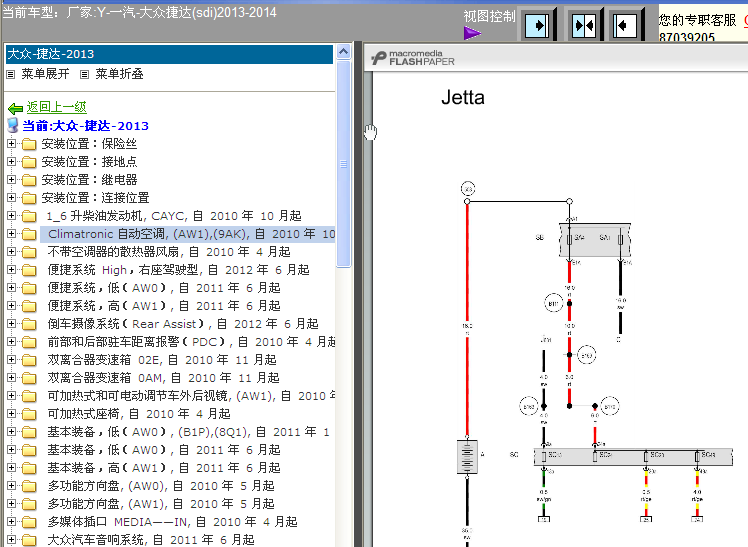Select 安装位置：继电器 item
This screenshot has width=748, height=547.
89,180
